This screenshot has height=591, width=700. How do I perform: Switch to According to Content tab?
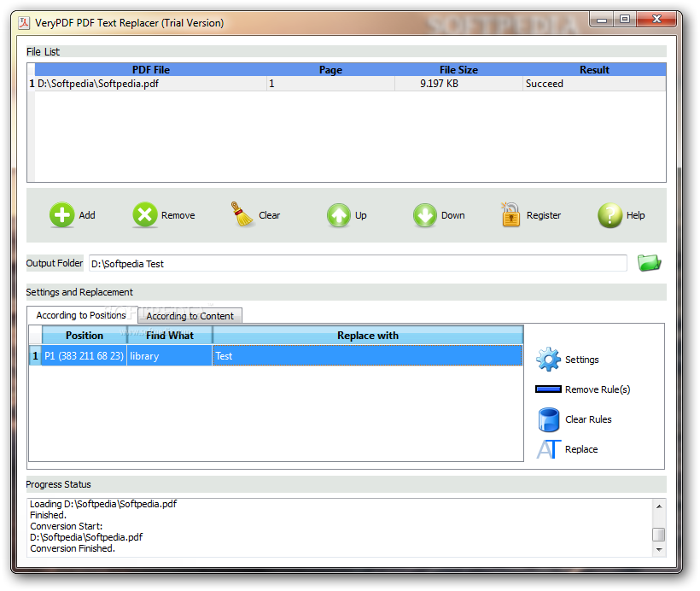[190, 316]
